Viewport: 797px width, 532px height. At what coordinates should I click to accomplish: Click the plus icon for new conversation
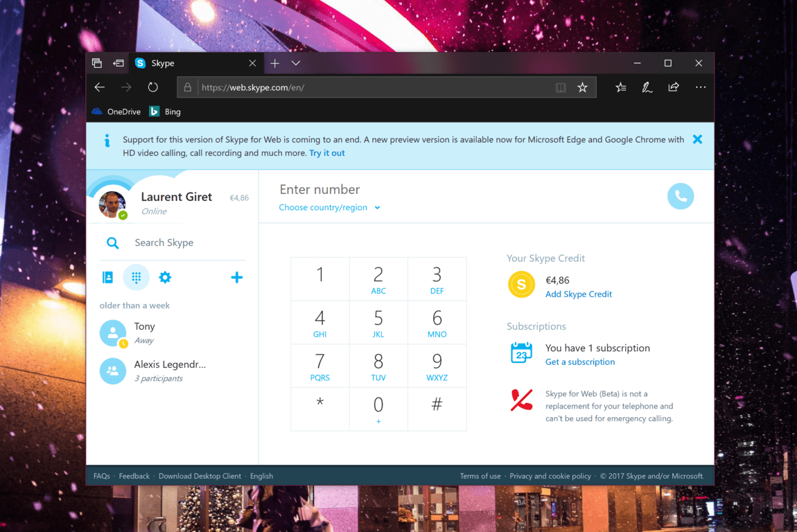click(236, 277)
